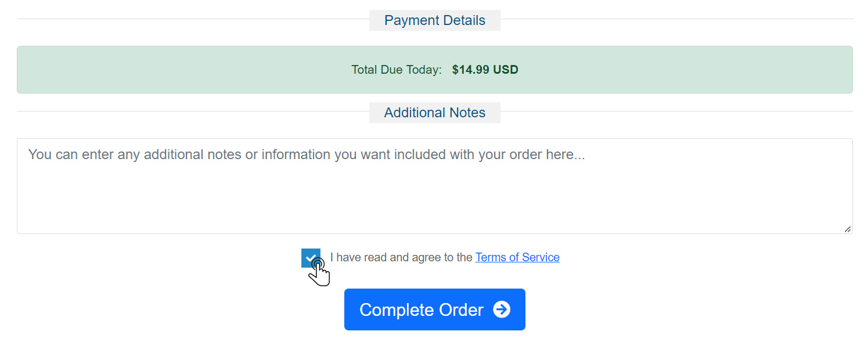Submit the order via the Complete Order text

(x=422, y=309)
